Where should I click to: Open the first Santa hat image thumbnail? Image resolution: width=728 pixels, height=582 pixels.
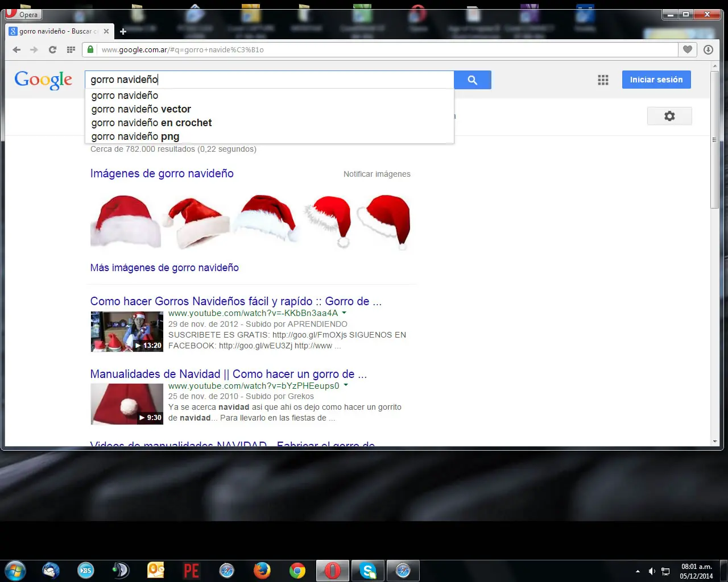click(126, 222)
